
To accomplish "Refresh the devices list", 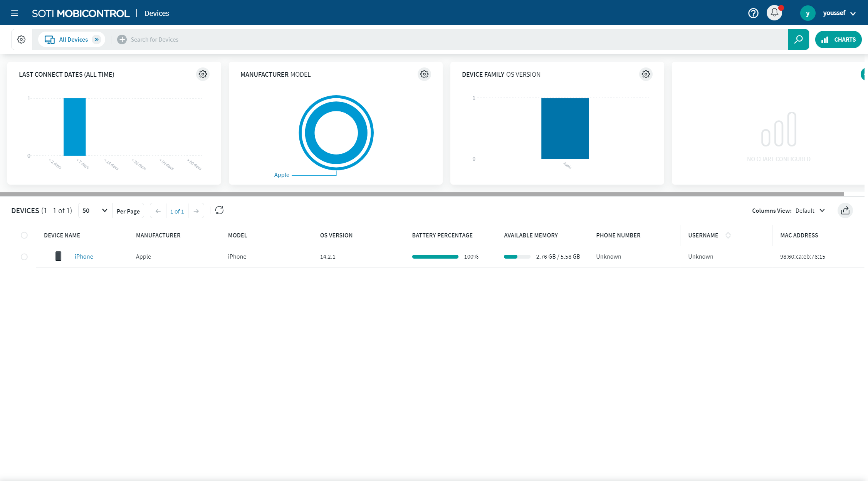I will (219, 210).
